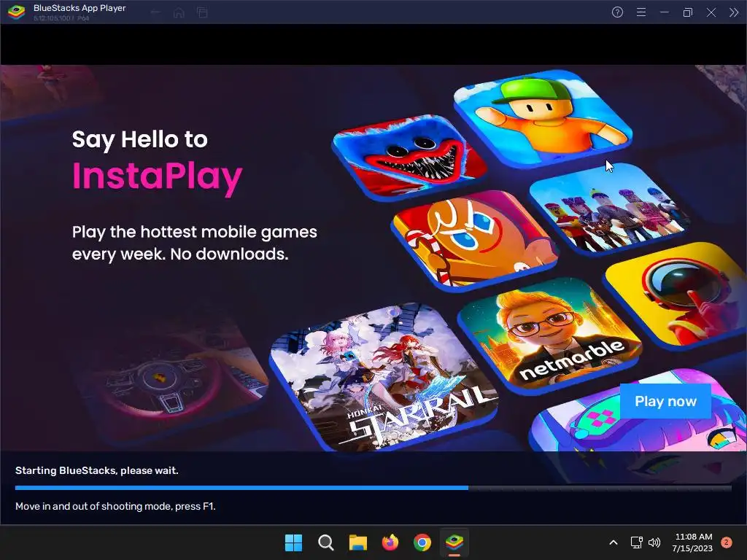The width and height of the screenshot is (747, 560).
Task: Open network status in system tray
Action: (x=636, y=542)
